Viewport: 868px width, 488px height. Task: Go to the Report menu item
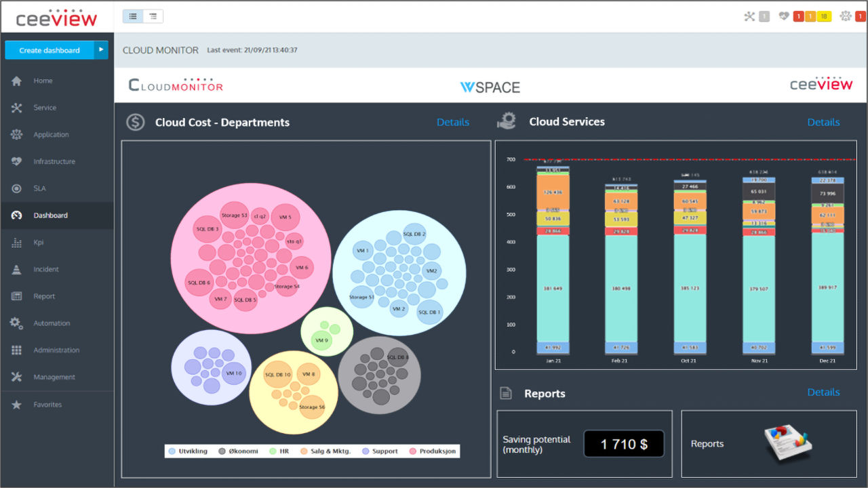(x=57, y=296)
